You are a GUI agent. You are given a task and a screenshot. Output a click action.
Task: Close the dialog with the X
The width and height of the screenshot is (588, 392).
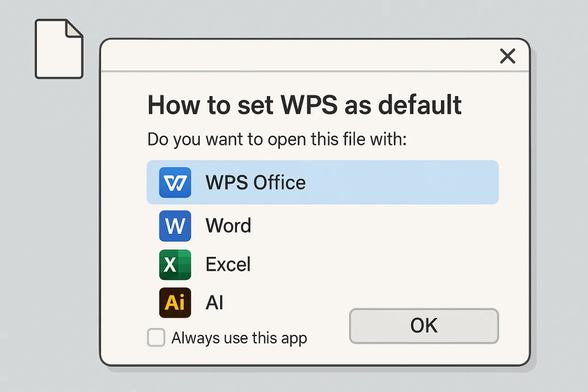(508, 57)
